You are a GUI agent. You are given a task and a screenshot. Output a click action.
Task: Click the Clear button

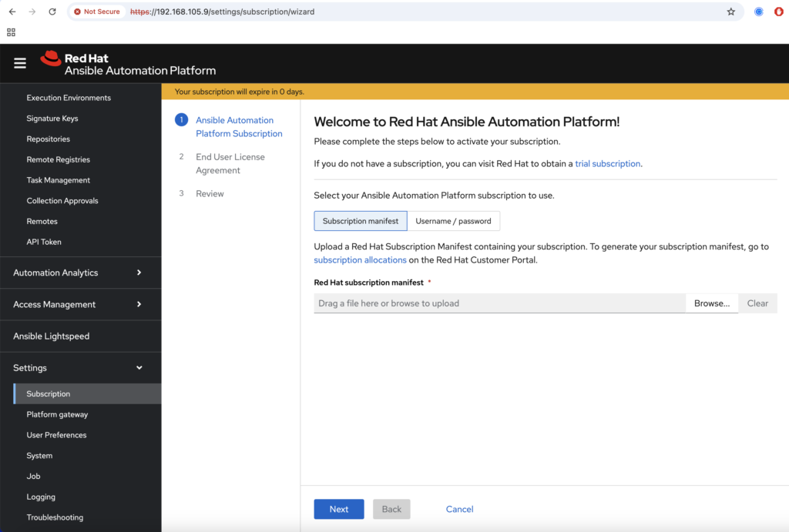point(757,303)
